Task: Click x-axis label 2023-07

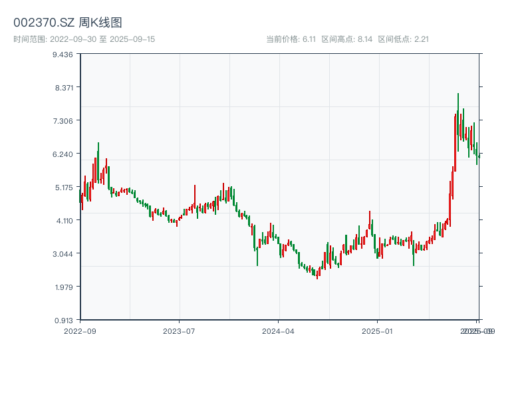Action: pos(179,331)
